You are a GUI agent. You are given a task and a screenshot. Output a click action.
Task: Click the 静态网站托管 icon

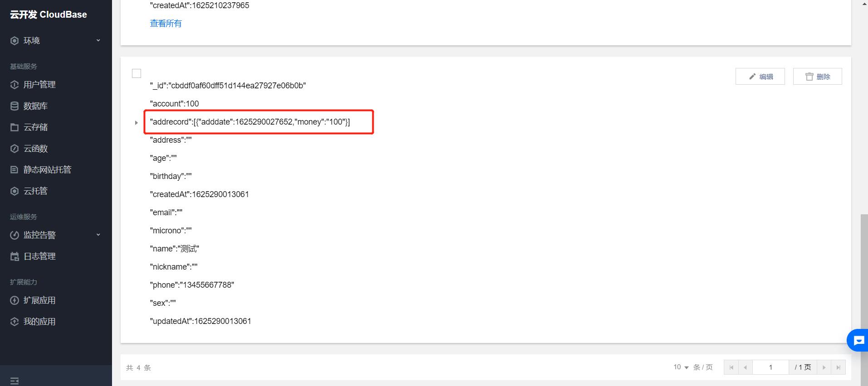point(15,170)
